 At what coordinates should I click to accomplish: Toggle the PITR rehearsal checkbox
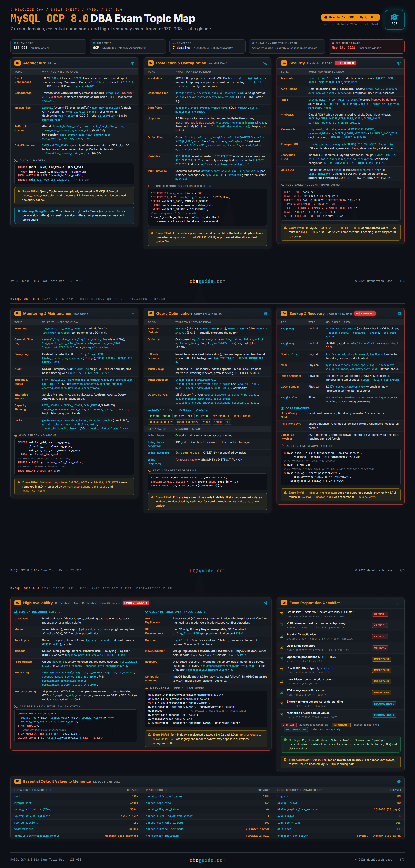tap(281, 625)
